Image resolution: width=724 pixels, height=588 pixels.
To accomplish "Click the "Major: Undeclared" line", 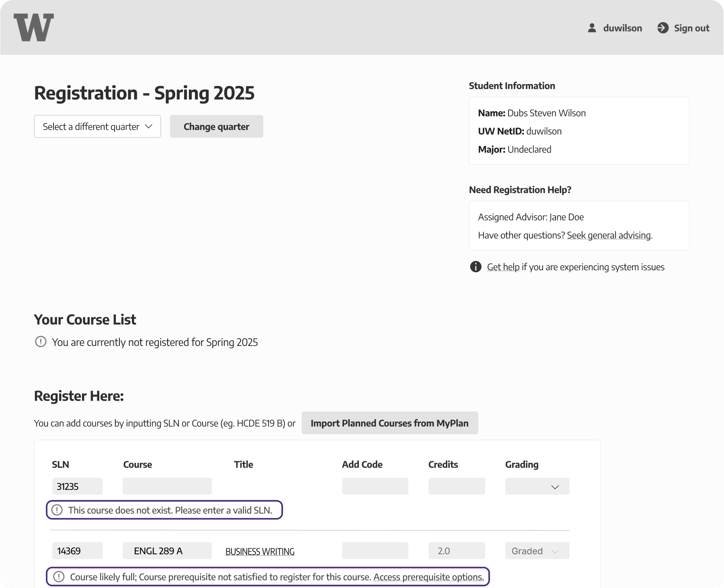I will pos(515,149).
